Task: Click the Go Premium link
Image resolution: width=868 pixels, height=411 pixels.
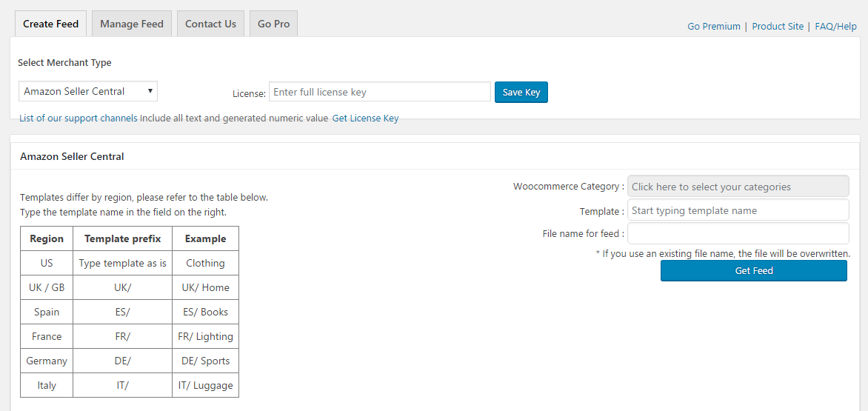Action: point(713,26)
